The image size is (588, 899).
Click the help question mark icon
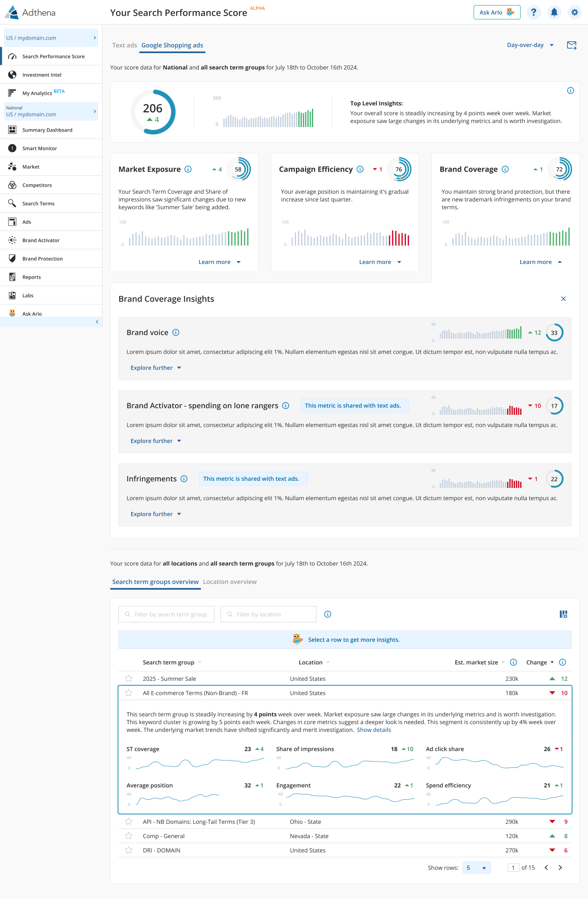pyautogui.click(x=533, y=12)
